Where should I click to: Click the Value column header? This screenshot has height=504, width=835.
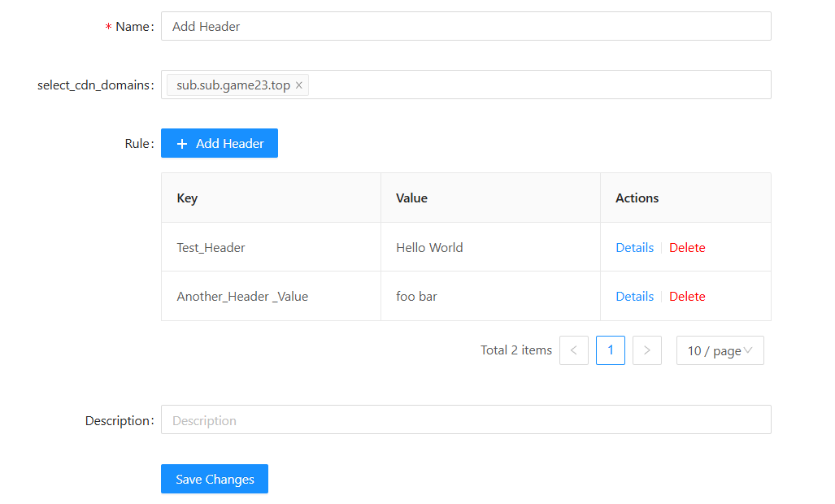pos(411,198)
